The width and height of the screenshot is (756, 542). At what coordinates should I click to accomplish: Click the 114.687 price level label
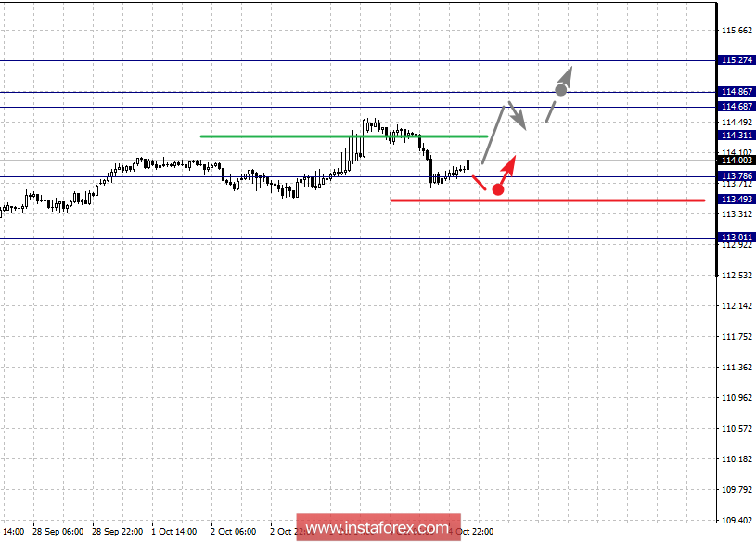click(x=737, y=107)
